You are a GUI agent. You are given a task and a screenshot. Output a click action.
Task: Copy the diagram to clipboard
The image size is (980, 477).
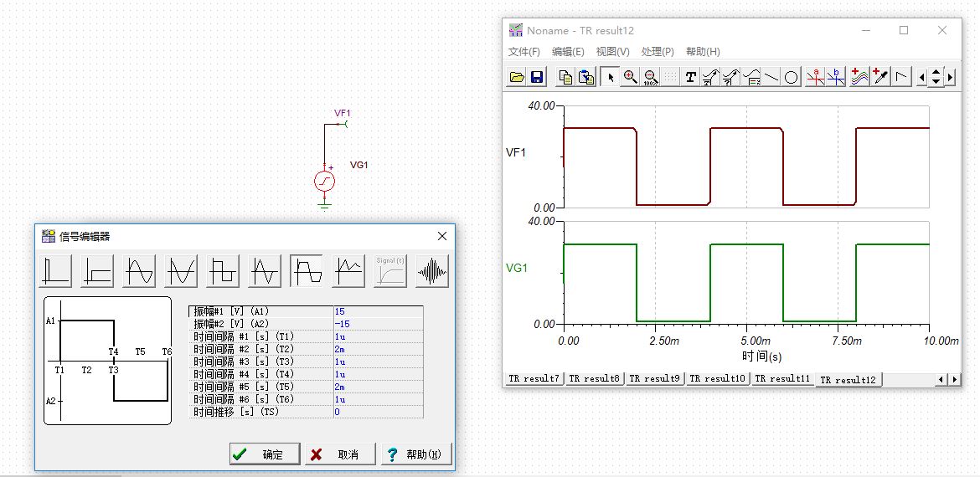(x=565, y=77)
